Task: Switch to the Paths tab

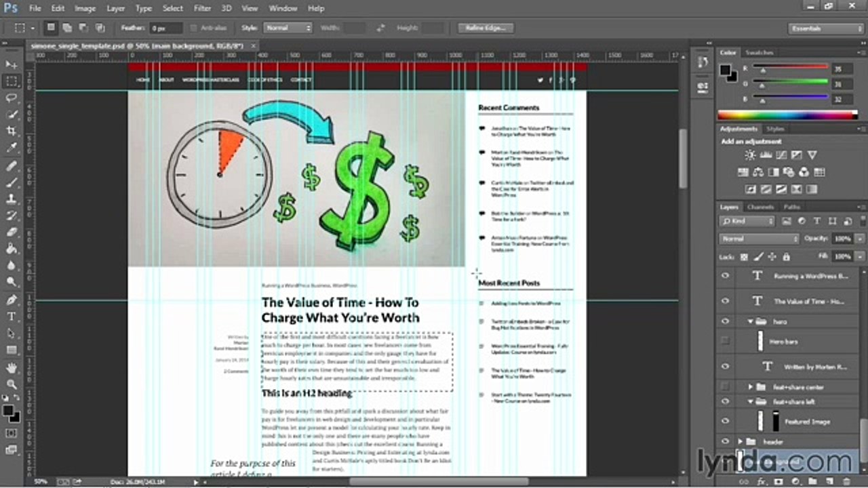Action: [x=791, y=207]
